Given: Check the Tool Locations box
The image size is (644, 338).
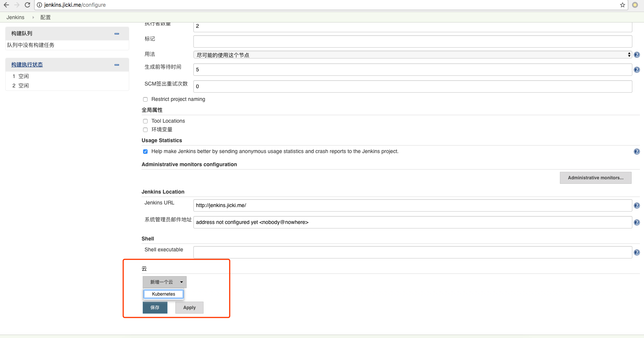Looking at the screenshot, I should [146, 121].
